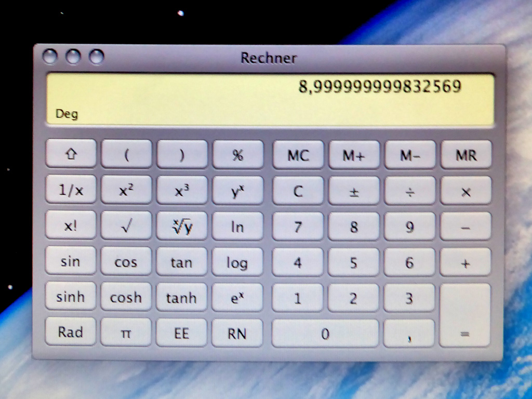The image size is (532, 399).
Task: Select the multiplication × operator
Action: 466,191
